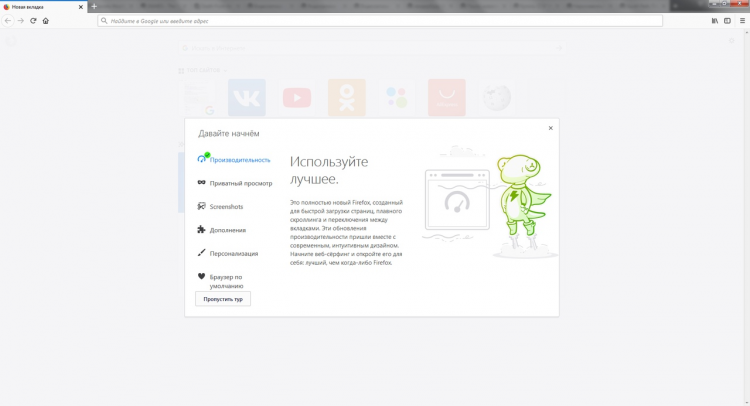Click the Давайте начнём heading

[x=229, y=133]
